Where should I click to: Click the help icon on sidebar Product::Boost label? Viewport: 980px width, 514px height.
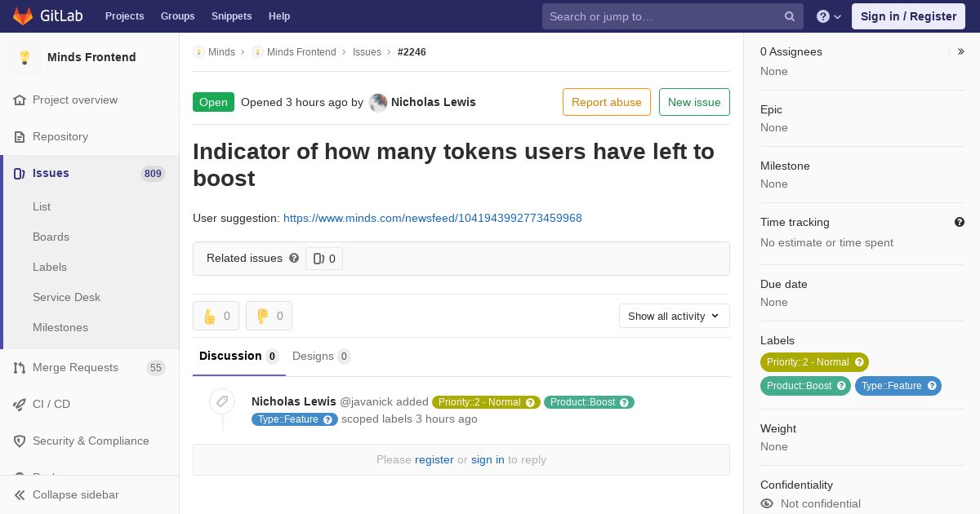pyautogui.click(x=841, y=386)
